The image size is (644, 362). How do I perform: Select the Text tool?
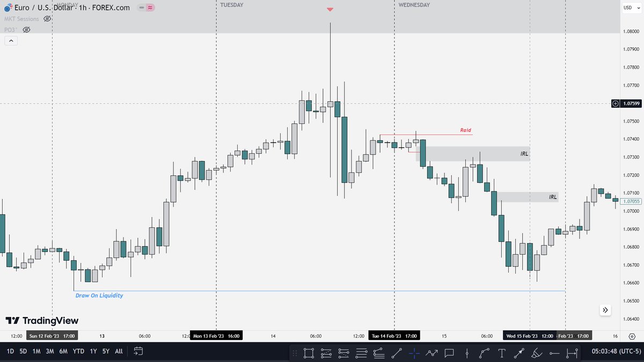click(501, 353)
